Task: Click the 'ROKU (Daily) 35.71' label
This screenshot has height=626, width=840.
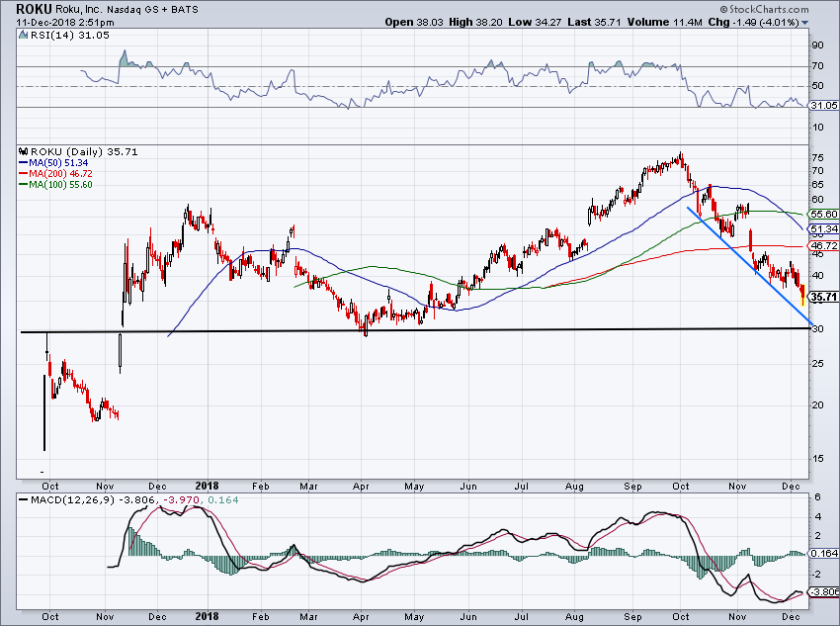Action: coord(84,152)
